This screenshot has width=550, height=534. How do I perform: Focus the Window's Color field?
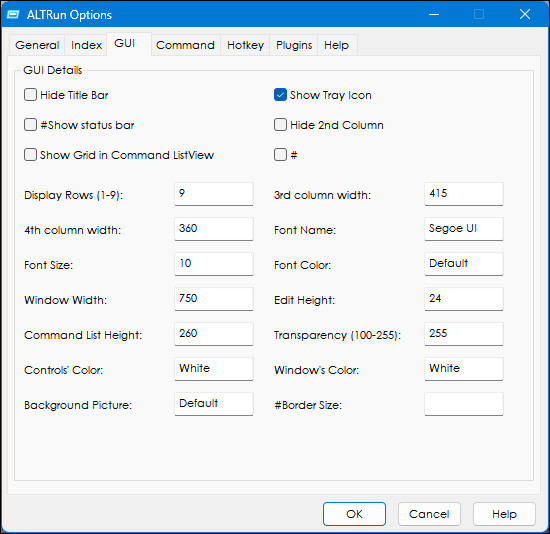pos(464,369)
